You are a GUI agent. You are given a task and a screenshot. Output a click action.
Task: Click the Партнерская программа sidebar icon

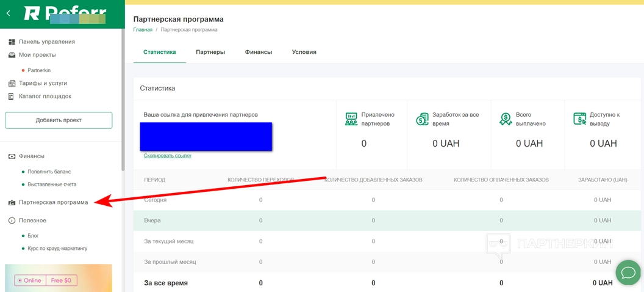click(12, 202)
